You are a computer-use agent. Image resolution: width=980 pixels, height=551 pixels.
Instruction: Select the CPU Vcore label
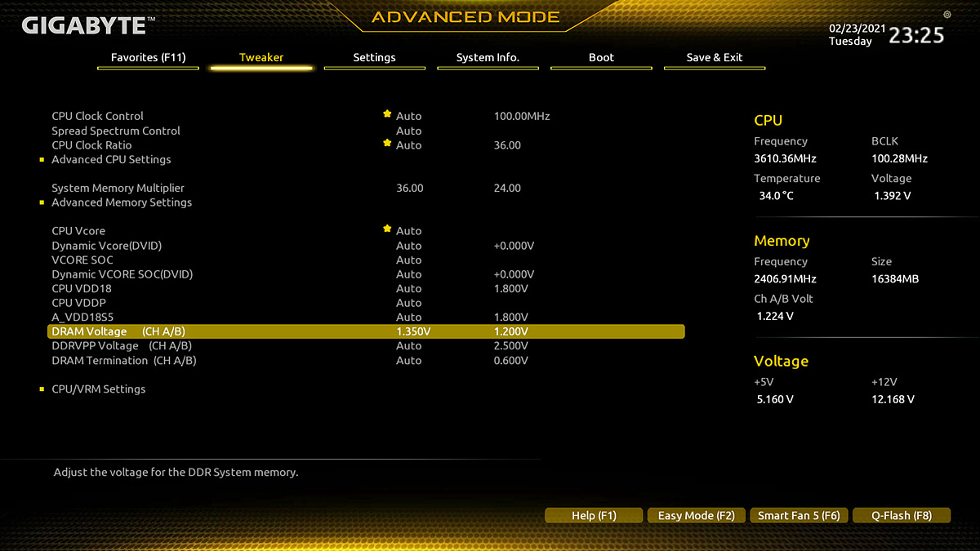(78, 231)
